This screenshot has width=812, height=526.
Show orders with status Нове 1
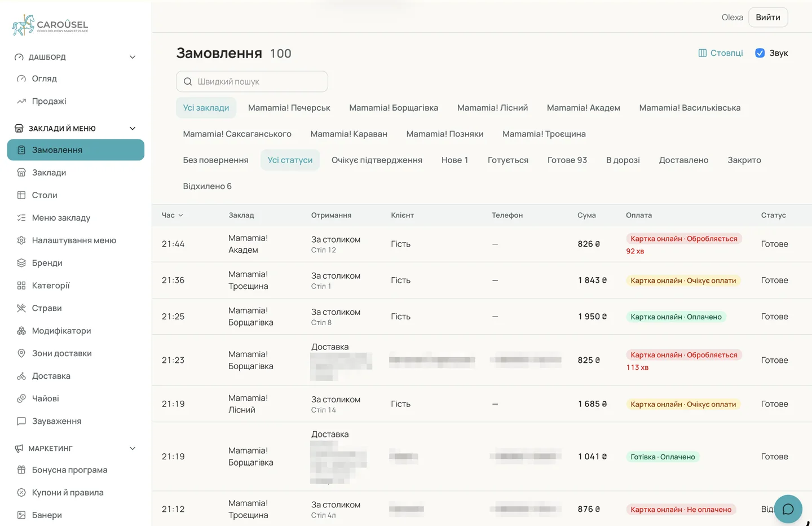click(x=455, y=160)
